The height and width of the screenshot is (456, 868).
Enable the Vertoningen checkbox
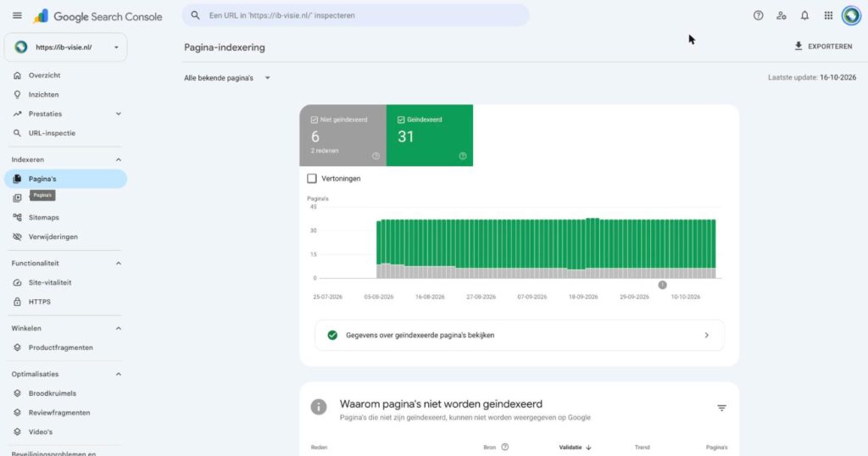click(312, 179)
